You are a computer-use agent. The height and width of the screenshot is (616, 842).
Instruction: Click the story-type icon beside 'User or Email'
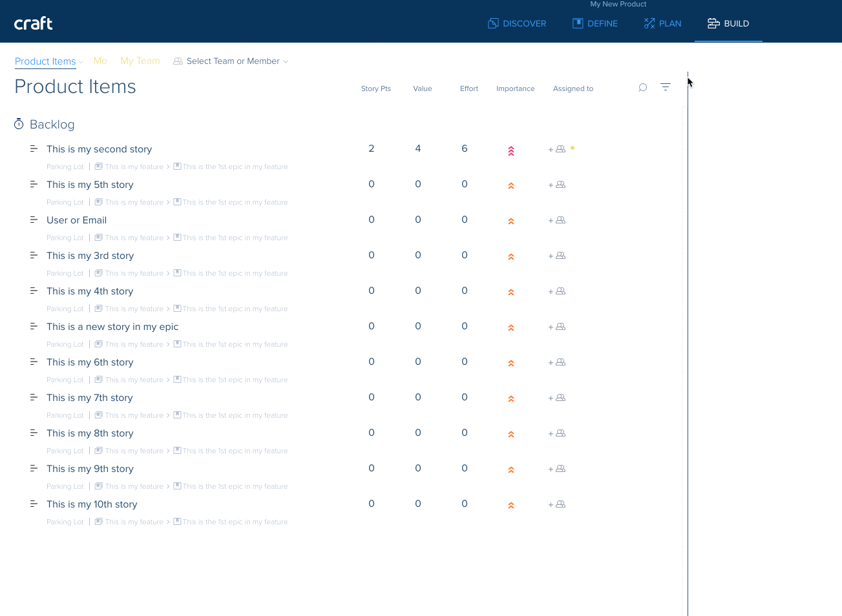coord(34,220)
